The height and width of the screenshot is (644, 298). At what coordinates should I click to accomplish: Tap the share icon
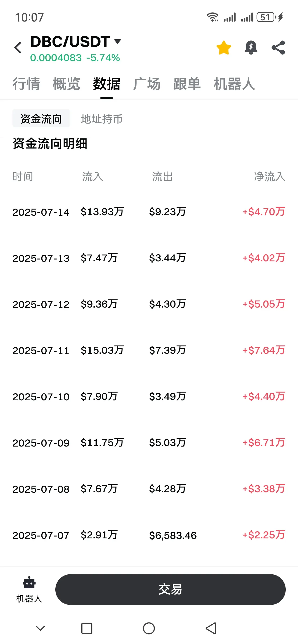coord(278,48)
